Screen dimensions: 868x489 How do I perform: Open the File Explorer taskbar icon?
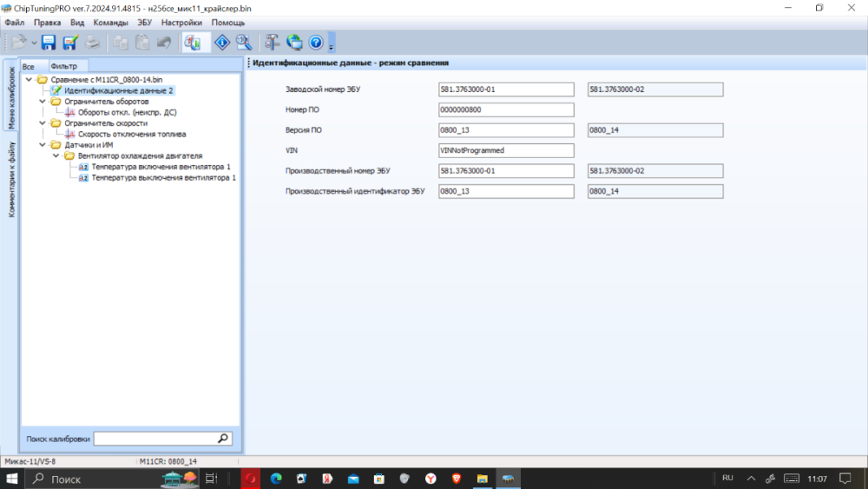(482, 479)
